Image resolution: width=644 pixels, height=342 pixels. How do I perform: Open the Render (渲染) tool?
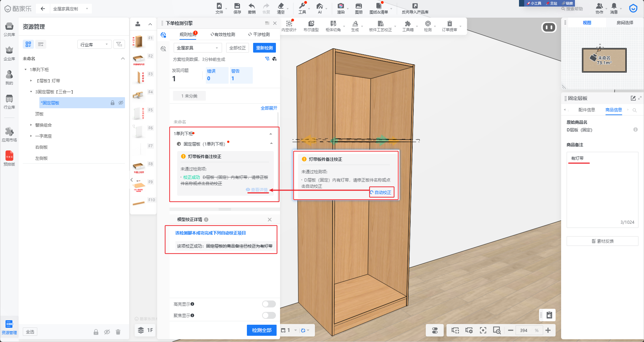coord(340,6)
